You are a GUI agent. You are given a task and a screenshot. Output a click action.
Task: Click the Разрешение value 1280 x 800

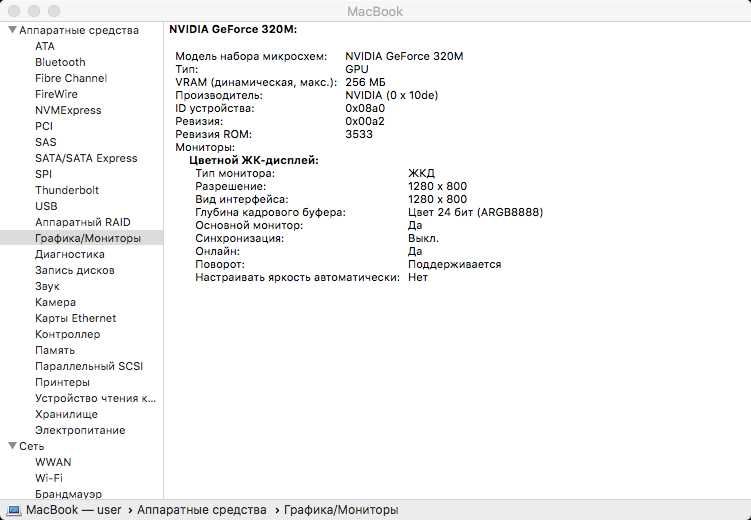[x=438, y=186]
